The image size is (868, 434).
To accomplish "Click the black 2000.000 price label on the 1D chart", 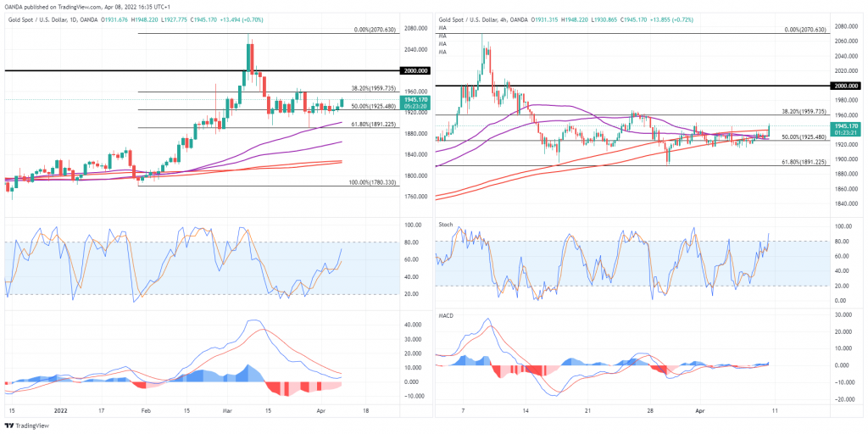I will 415,71.
